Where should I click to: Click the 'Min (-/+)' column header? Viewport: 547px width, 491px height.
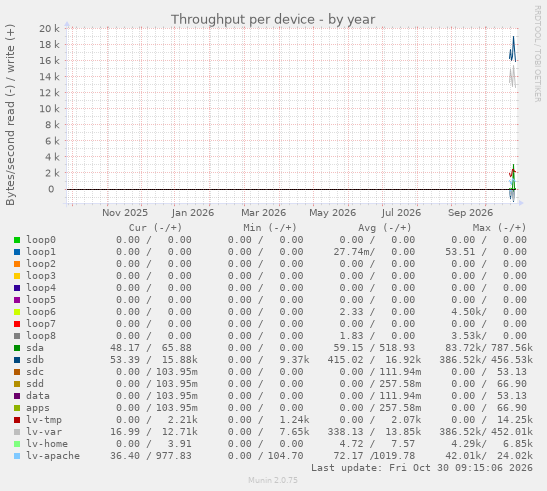[x=270, y=228]
